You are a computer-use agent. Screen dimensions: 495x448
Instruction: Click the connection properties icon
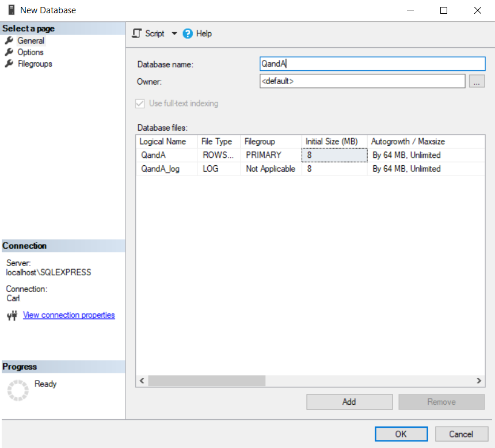point(12,316)
